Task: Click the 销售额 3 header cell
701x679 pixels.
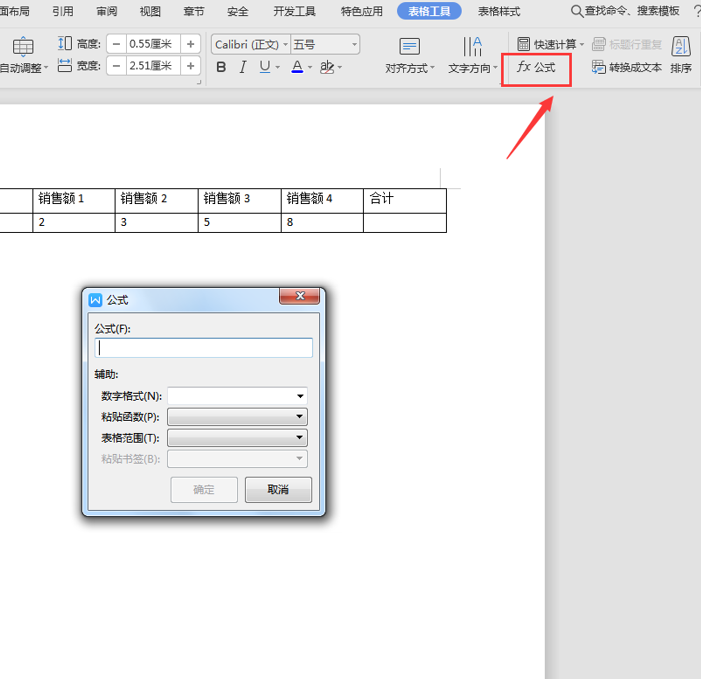Action: click(x=240, y=200)
